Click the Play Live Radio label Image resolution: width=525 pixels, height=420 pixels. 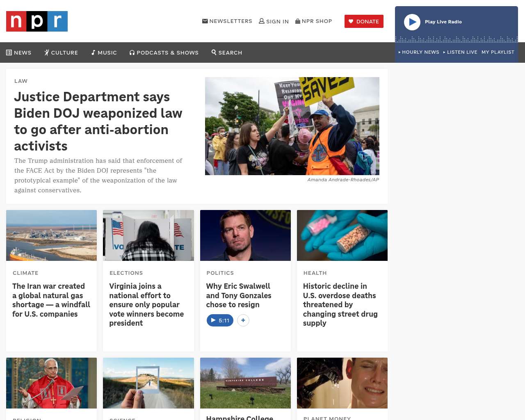(443, 22)
